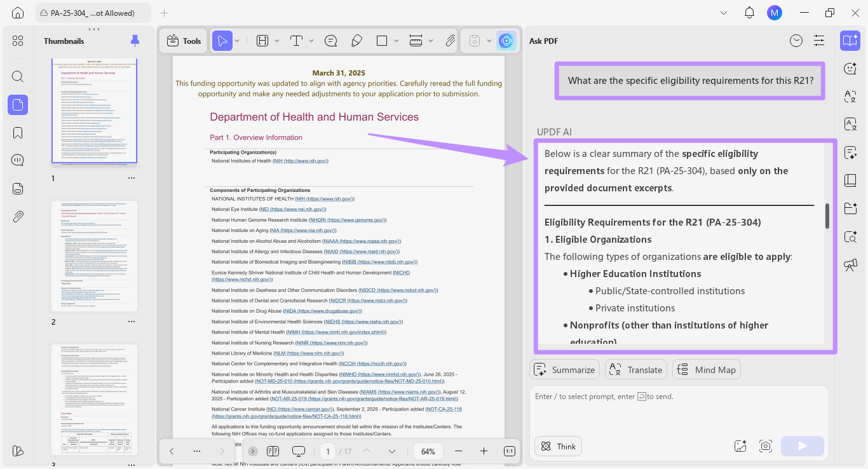The width and height of the screenshot is (868, 469).
Task: Open page 2 thumbnail options menu
Action: 132,322
